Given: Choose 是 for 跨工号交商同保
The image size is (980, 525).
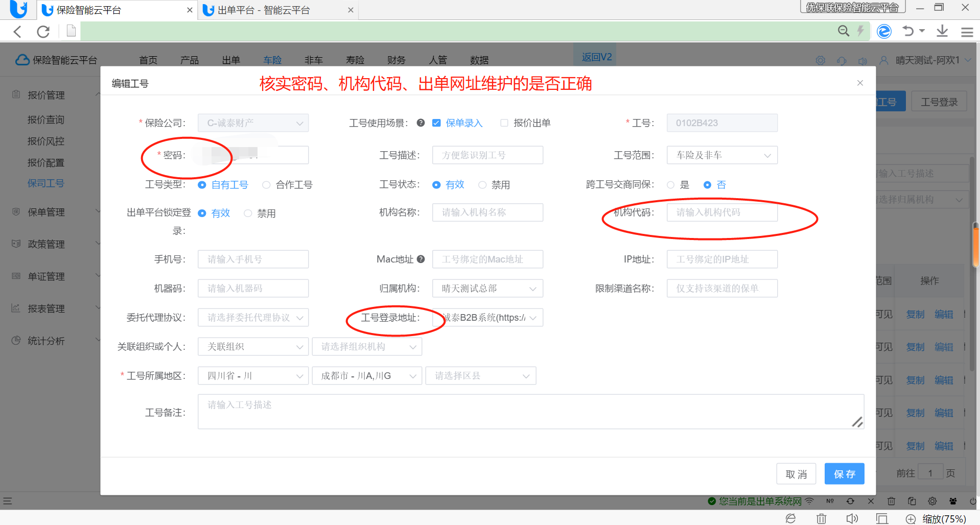Looking at the screenshot, I should tap(671, 185).
